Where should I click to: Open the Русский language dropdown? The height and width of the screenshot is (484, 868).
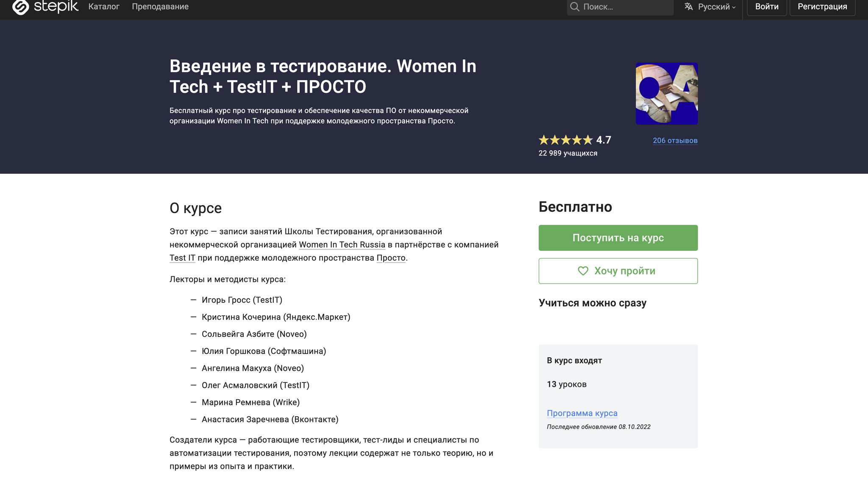[x=716, y=7]
